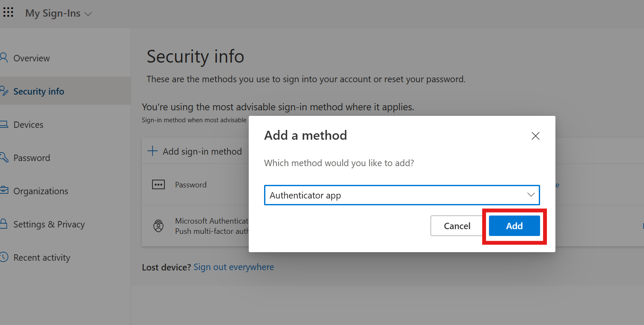Screen dimensions: 644x325
Task: Click the Password row dots icon
Action: pyautogui.click(x=158, y=185)
